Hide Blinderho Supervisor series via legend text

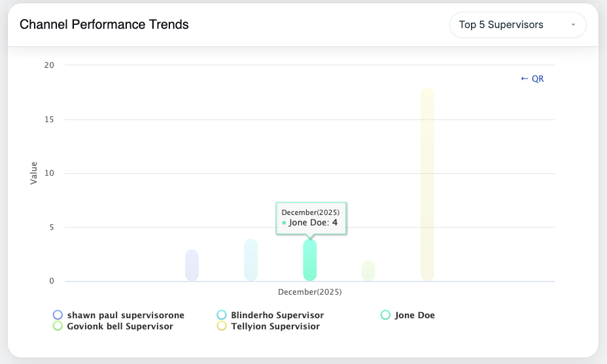277,315
